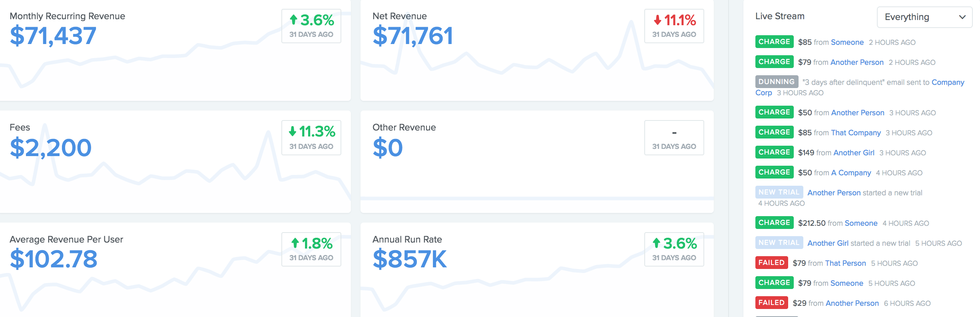Click the red down arrow beside Net Revenue 11.1%

tap(657, 20)
